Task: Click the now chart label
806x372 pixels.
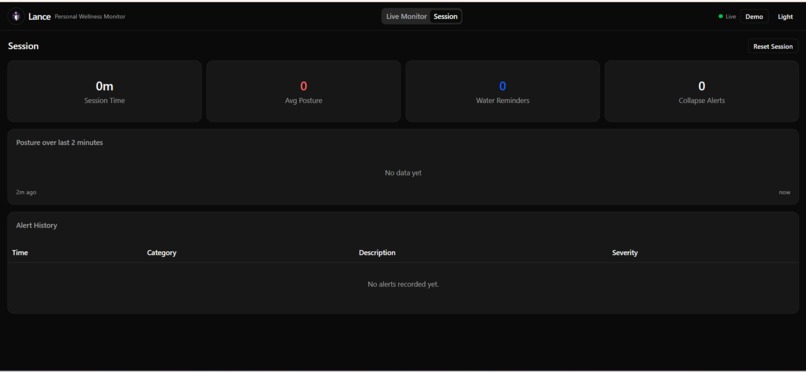Action: (x=784, y=192)
